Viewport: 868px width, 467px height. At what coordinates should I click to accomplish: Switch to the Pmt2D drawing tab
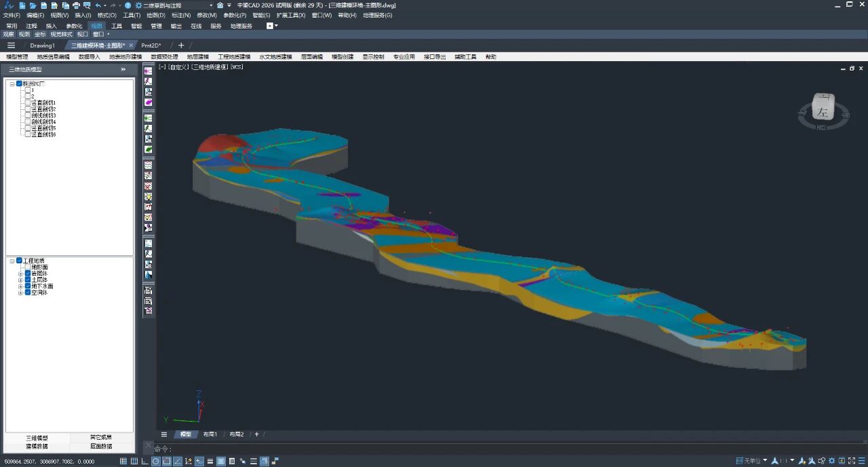[151, 45]
